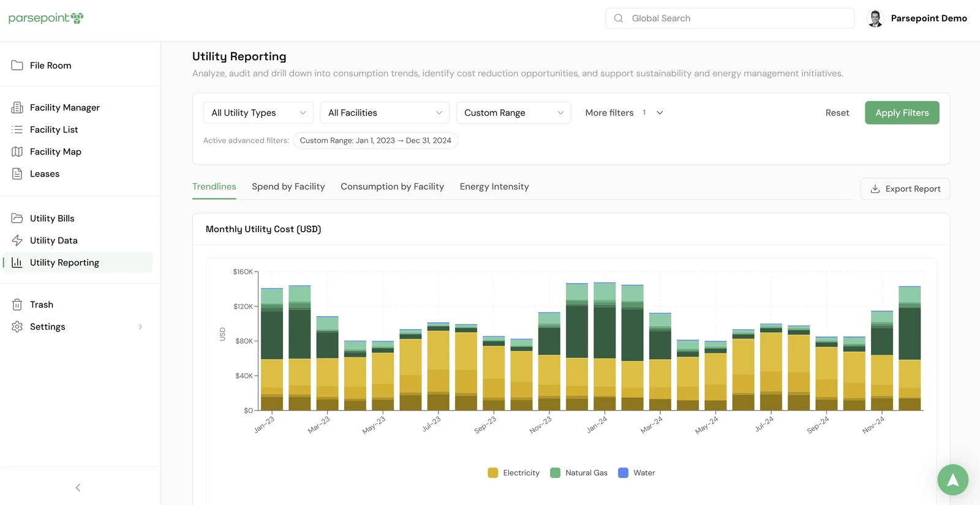
Task: Open the green floating assistant button
Action: pyautogui.click(x=952, y=479)
